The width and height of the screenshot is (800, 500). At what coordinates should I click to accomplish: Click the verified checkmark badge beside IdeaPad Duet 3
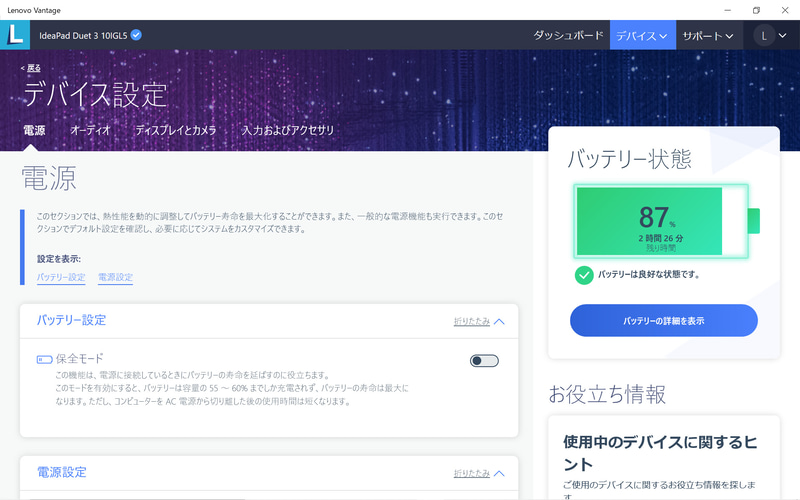(136, 35)
